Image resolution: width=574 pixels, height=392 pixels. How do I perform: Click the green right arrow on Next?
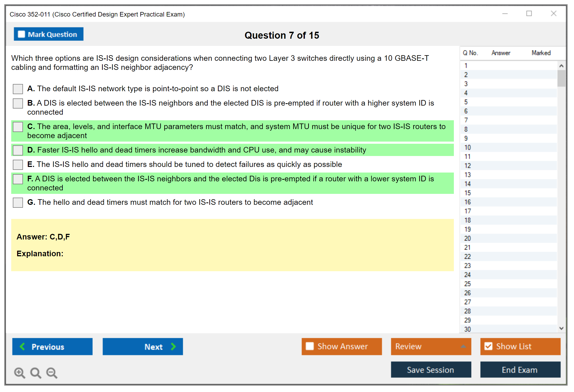pos(174,346)
